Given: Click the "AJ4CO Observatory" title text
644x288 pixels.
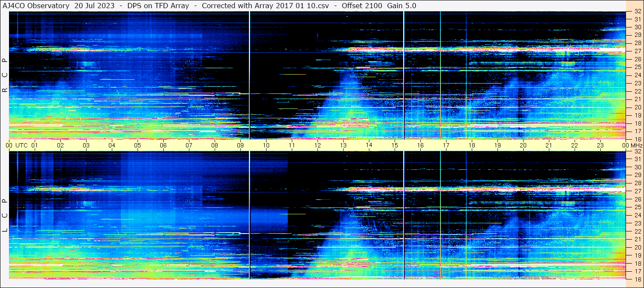Looking at the screenshot, I should tap(36, 6).
